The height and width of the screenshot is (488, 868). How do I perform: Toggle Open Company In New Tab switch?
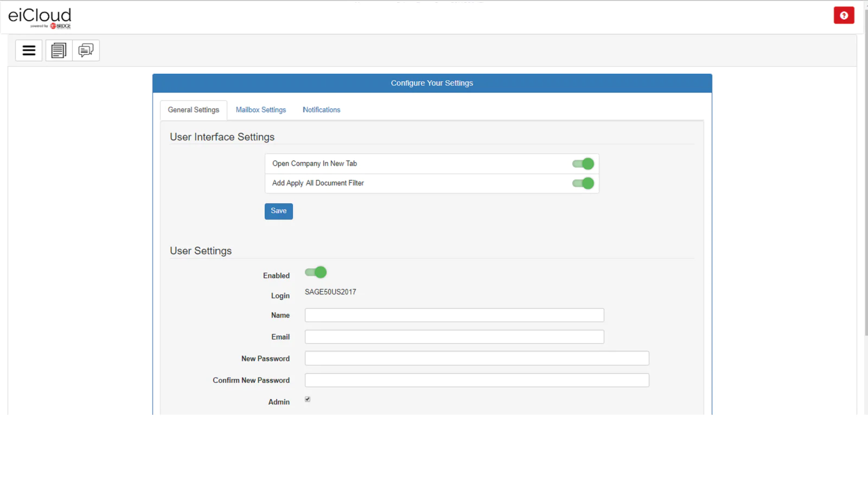tap(583, 164)
